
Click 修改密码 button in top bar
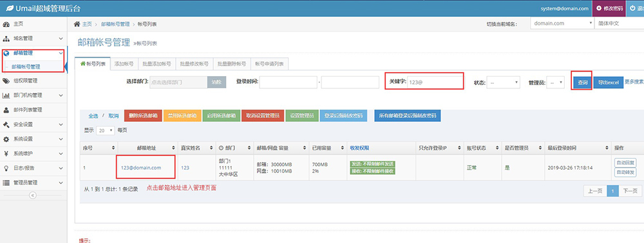coord(609,8)
